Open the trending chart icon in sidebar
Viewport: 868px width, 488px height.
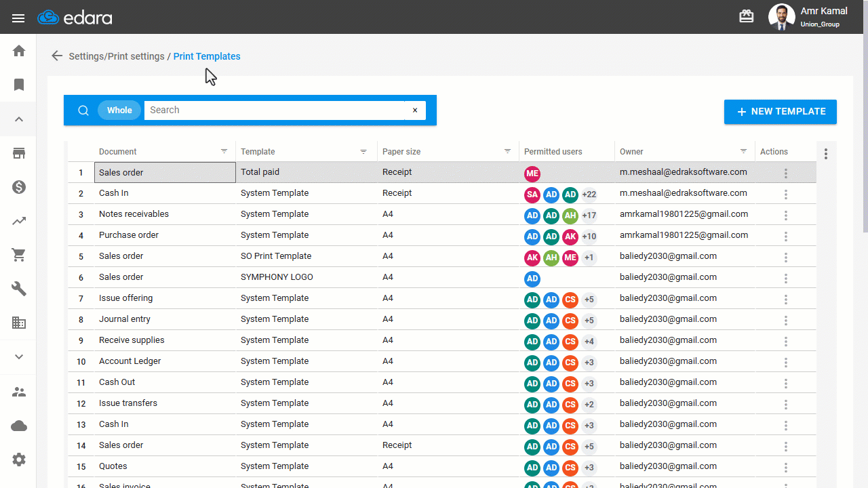coord(19,221)
